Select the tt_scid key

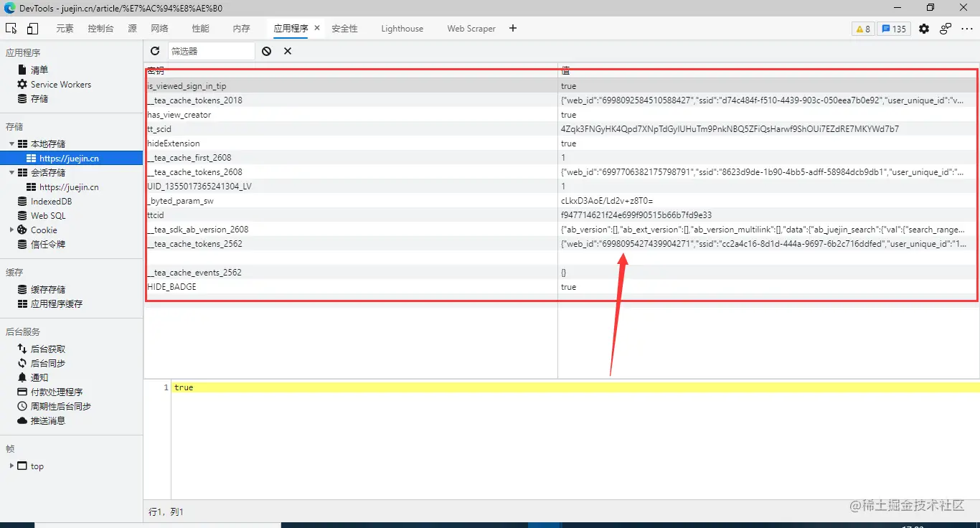159,129
